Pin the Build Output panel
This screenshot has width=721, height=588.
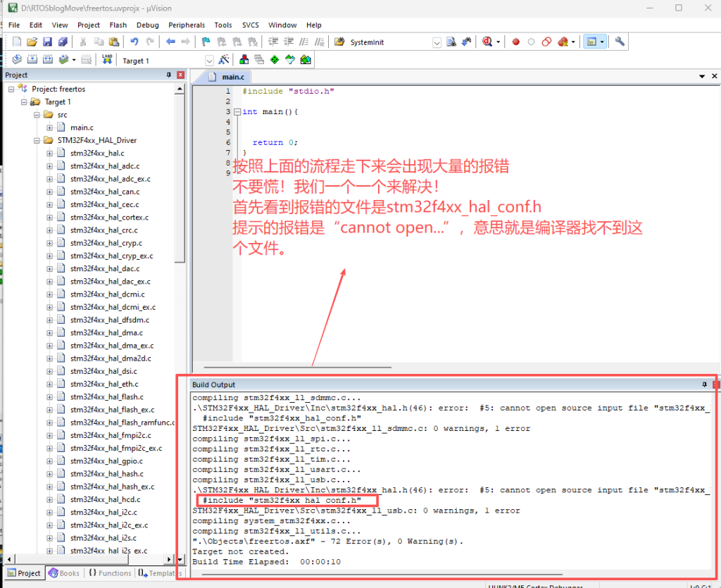pos(704,384)
